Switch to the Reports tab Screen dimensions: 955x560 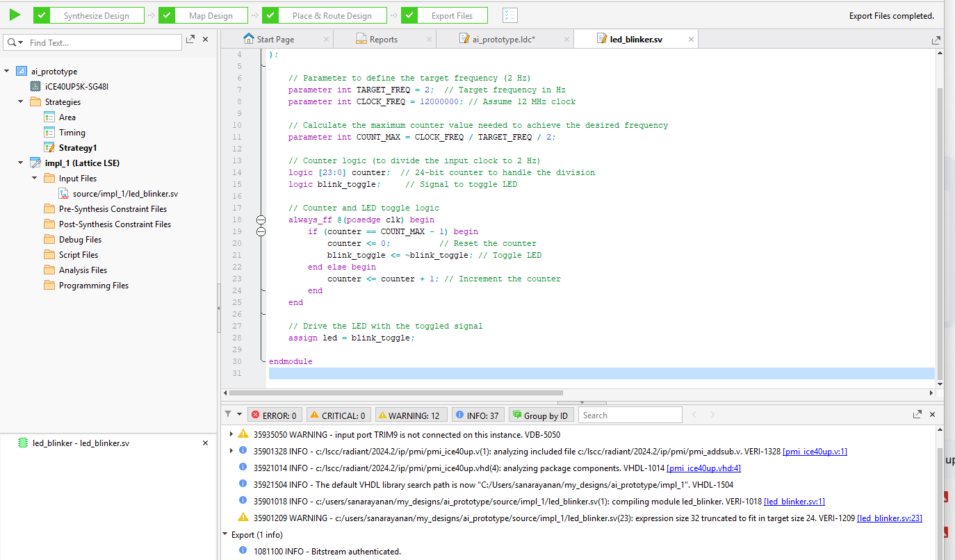point(383,40)
